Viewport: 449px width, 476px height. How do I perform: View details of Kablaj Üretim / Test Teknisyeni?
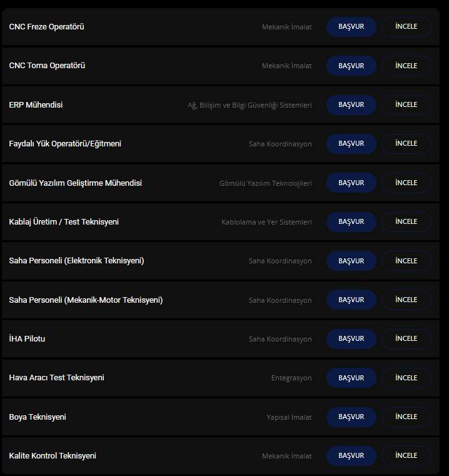coord(406,222)
